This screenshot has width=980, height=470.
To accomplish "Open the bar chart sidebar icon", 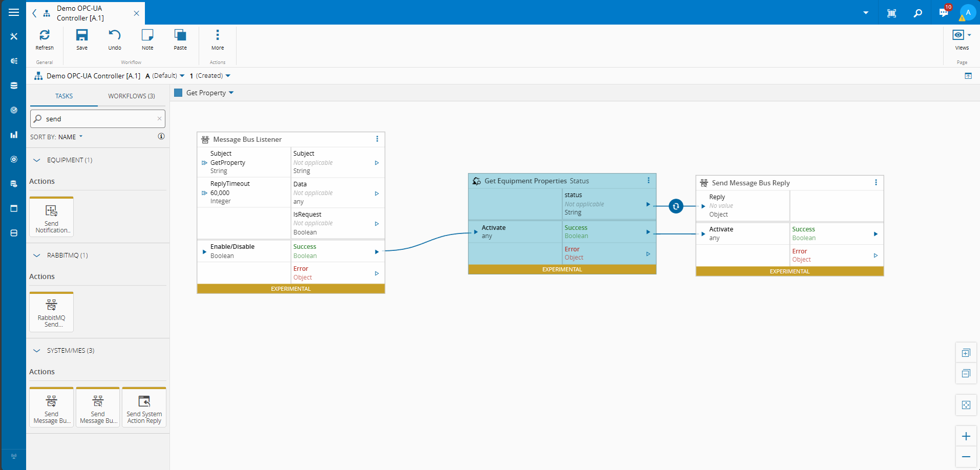I will [14, 135].
